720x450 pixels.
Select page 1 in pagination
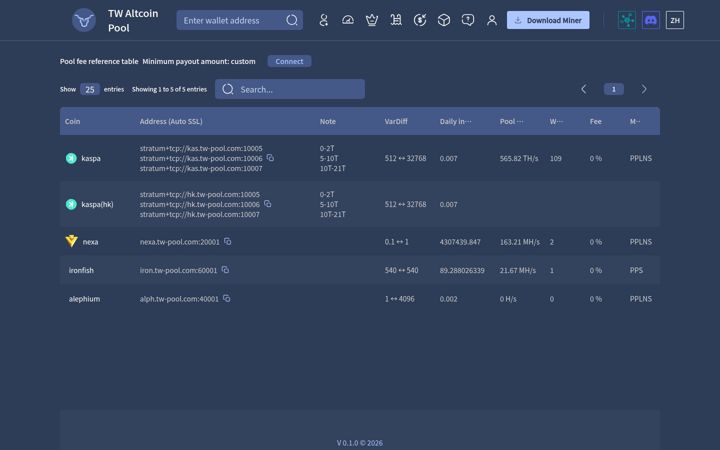click(613, 89)
